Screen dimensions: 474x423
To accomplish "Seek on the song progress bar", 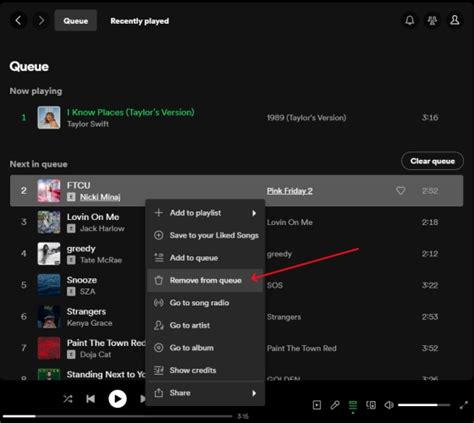I will click(117, 416).
